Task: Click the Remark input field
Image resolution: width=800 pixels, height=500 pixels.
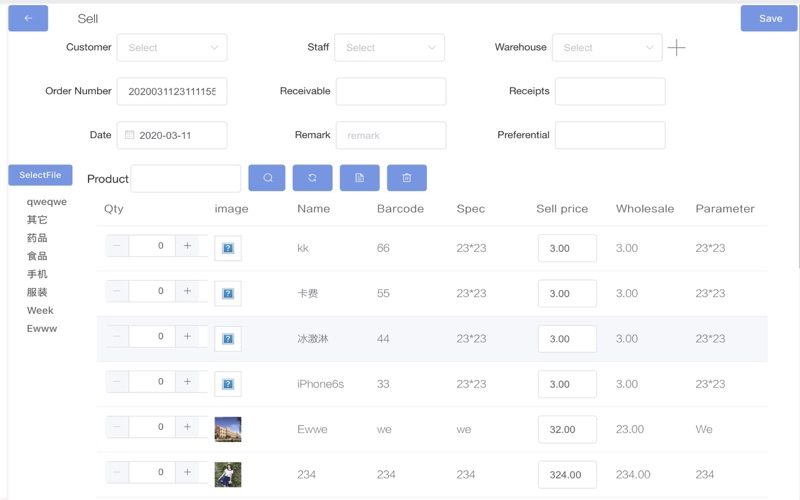Action: tap(391, 135)
